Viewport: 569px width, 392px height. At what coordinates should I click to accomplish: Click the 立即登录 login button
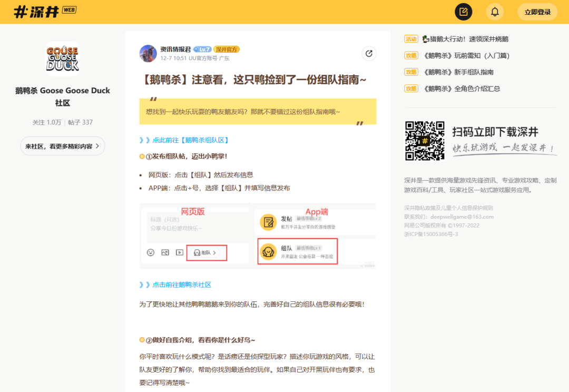coord(537,12)
